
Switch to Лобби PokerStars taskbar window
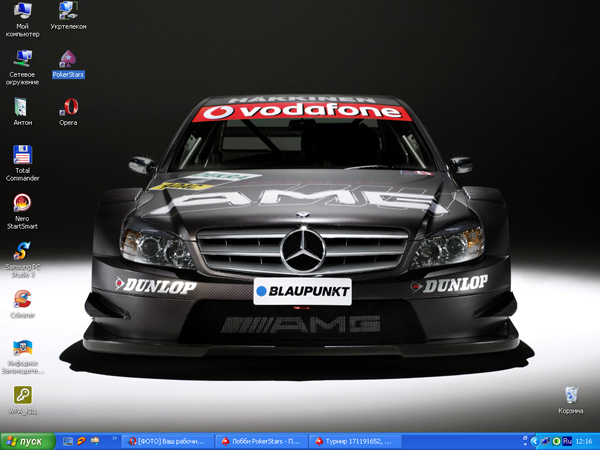click(x=259, y=441)
